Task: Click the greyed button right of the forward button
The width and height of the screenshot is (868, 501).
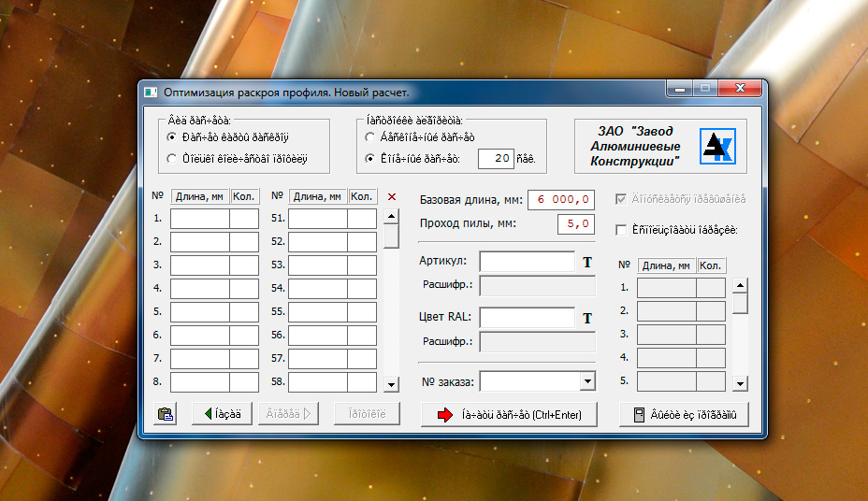Action: tap(367, 414)
